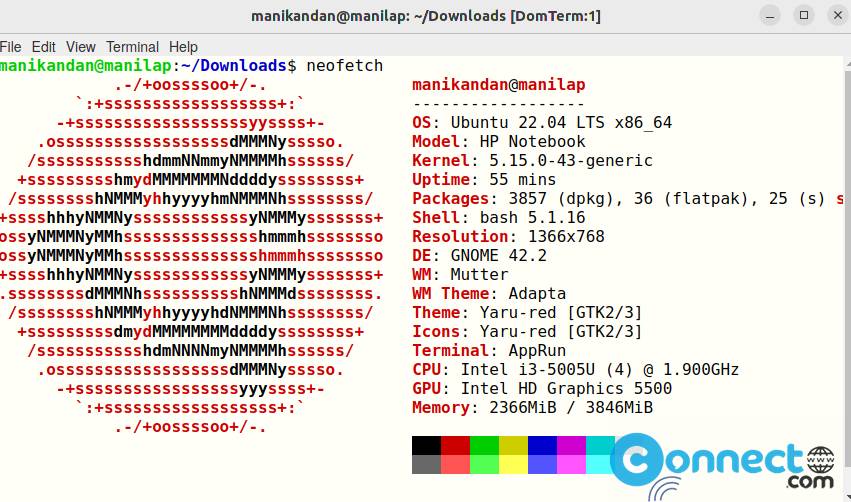Click the olive yellow color block
Viewport: 851px width, 502px height.
pyautogui.click(x=513, y=446)
